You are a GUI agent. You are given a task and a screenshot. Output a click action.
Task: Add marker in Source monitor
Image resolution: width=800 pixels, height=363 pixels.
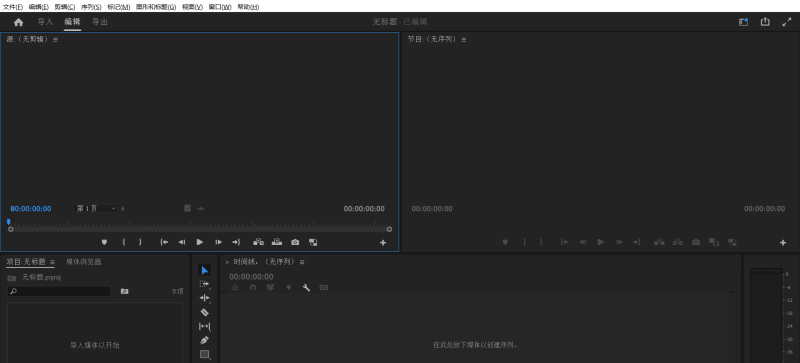pos(104,242)
